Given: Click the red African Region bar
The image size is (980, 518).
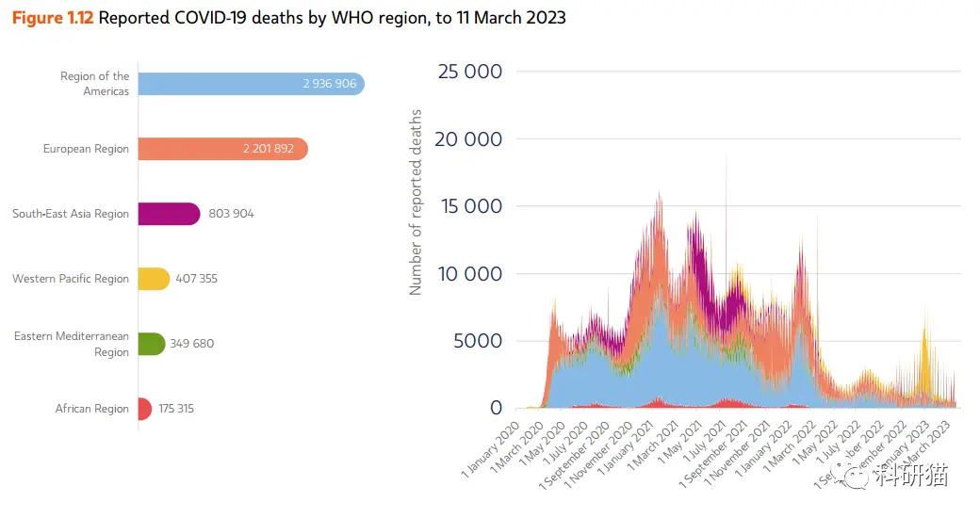Looking at the screenshot, I should click(145, 409).
